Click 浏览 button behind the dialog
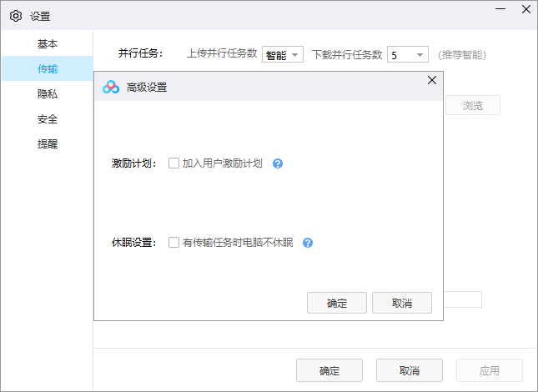The width and height of the screenshot is (538, 392). click(473, 105)
